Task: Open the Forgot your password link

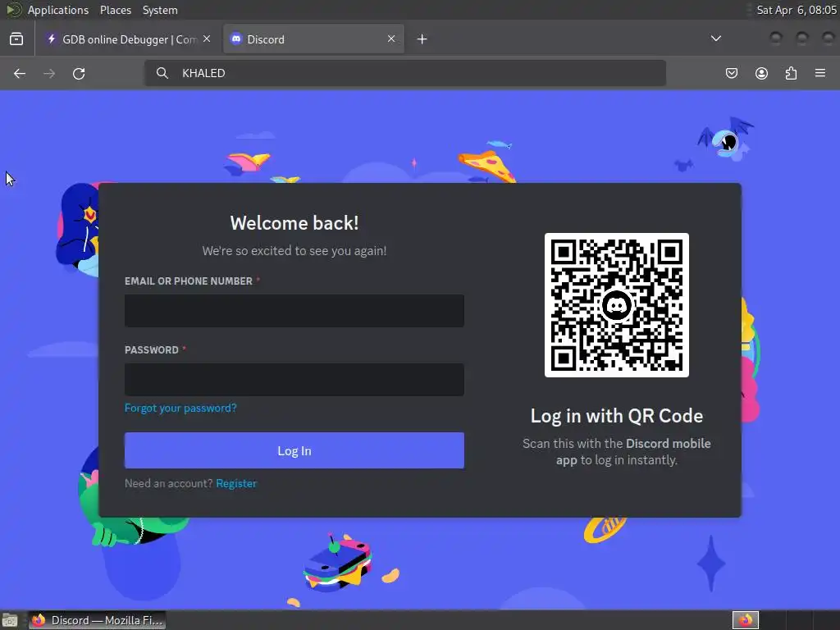Action: [180, 409]
